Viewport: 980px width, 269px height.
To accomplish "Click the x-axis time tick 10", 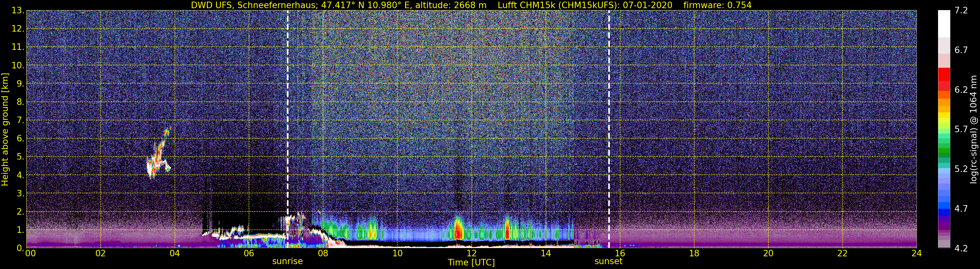I will 397,253.
